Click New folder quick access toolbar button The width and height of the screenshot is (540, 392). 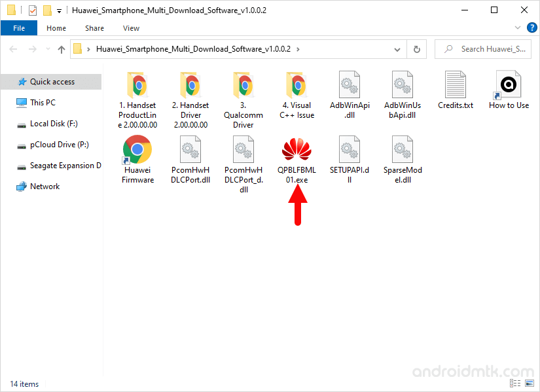[47, 10]
